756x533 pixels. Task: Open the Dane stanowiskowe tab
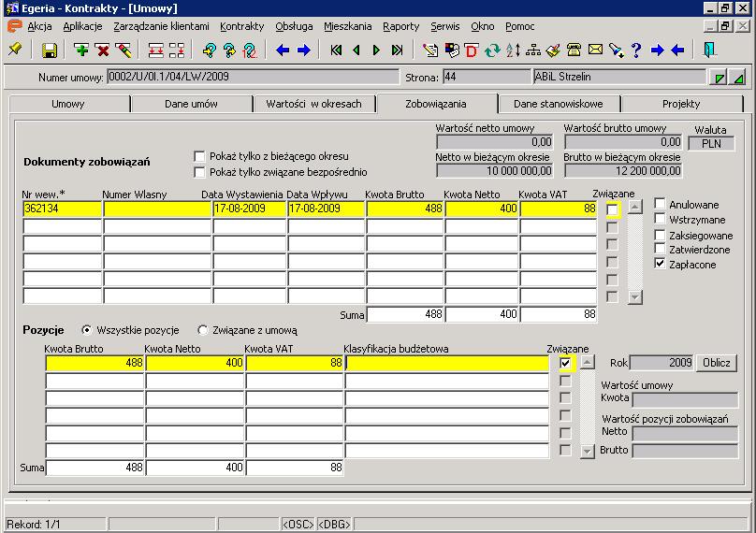tap(558, 104)
